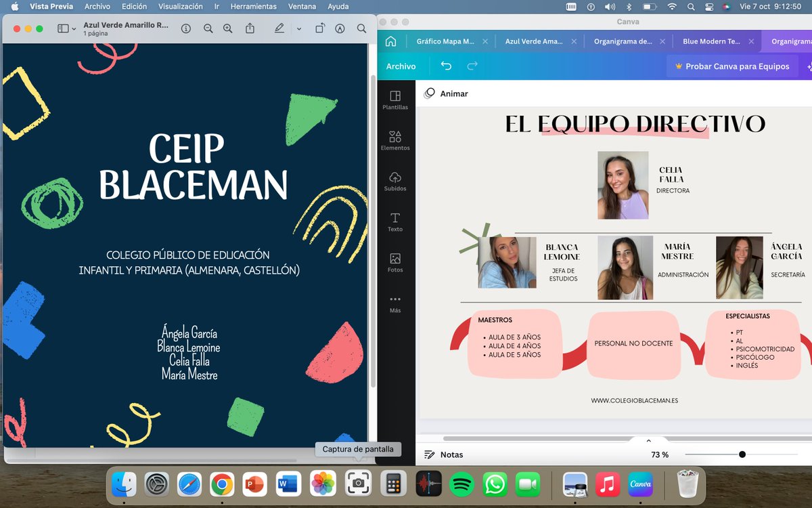812x508 pixels.
Task: Click Probar Canva para Equipos
Action: (732, 66)
